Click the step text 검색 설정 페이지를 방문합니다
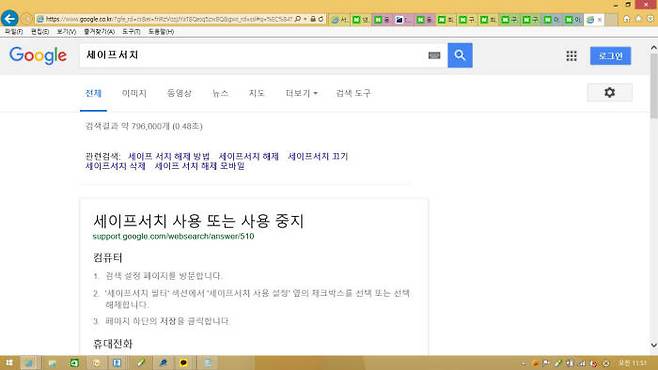658x370 pixels. [164, 276]
